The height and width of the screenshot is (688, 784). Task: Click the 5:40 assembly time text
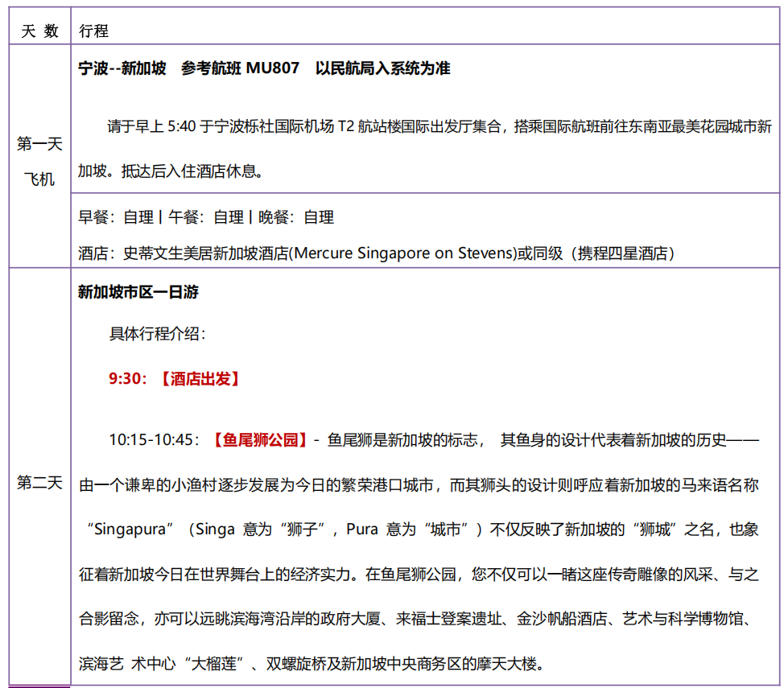pos(182,126)
